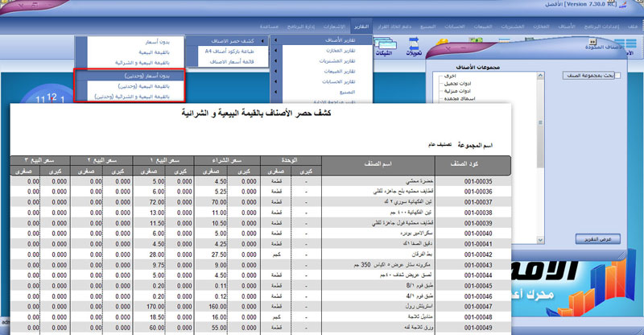Choose كشف حصر الاصناف submenu entry

[228, 41]
